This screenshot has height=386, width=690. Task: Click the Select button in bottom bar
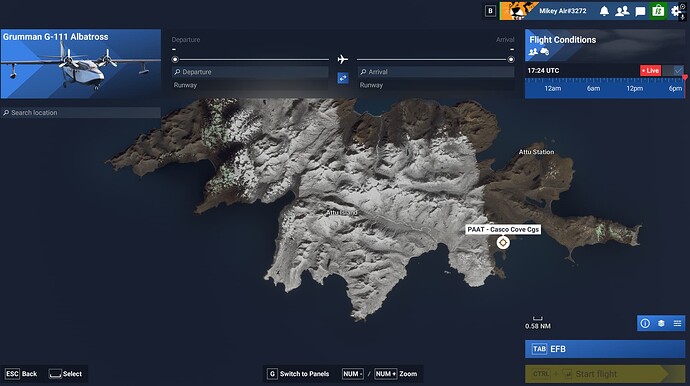pos(66,374)
